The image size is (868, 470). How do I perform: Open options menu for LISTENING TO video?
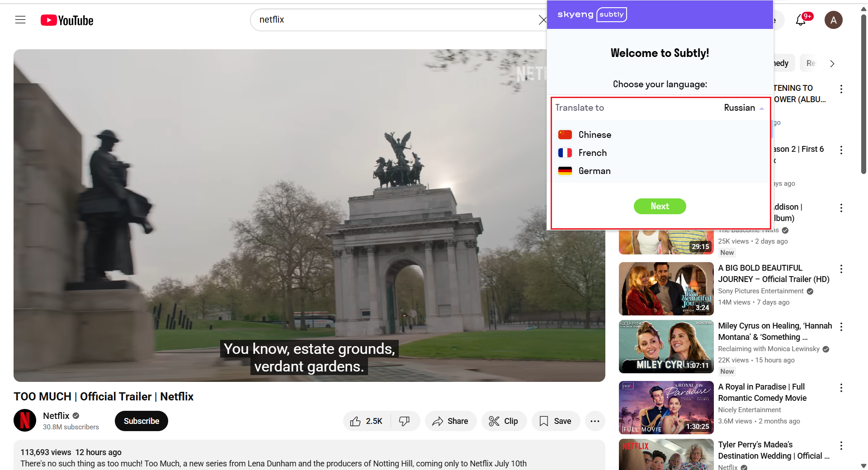[x=841, y=89]
